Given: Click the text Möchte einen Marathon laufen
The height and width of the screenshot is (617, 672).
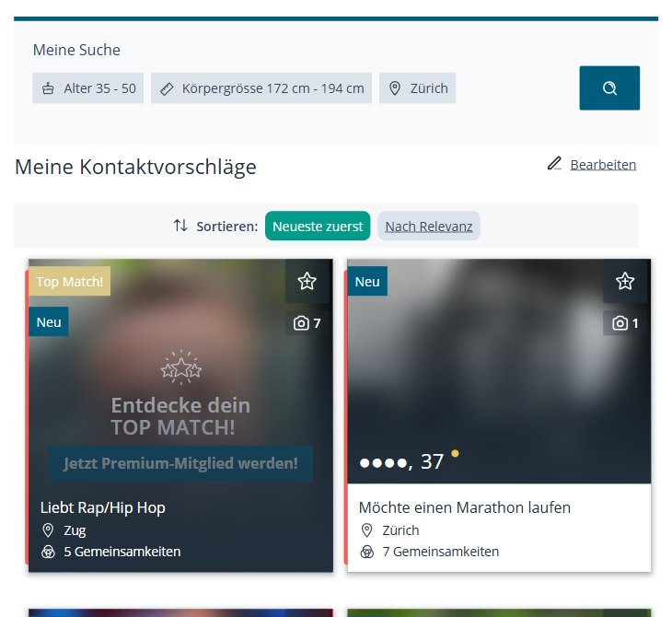Looking at the screenshot, I should tap(465, 507).
